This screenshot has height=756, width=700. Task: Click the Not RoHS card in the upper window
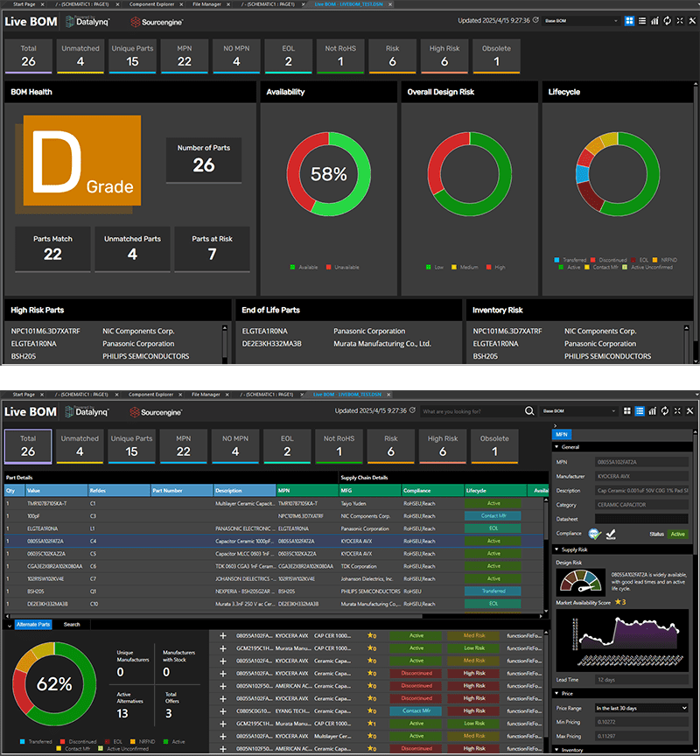tap(340, 56)
